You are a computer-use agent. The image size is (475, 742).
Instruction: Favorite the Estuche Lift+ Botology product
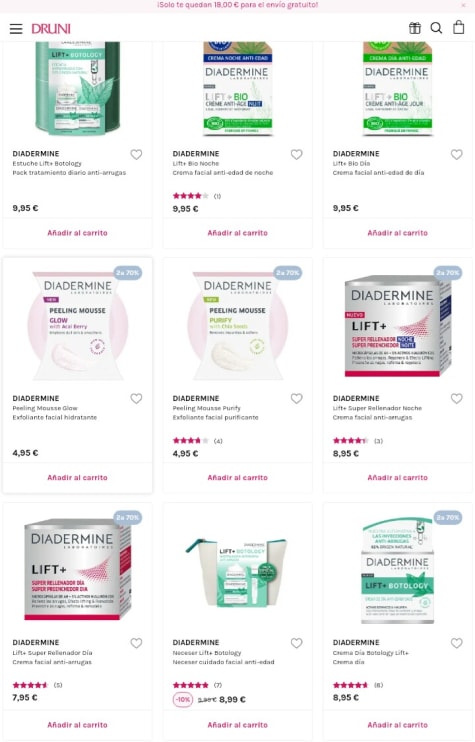[136, 154]
